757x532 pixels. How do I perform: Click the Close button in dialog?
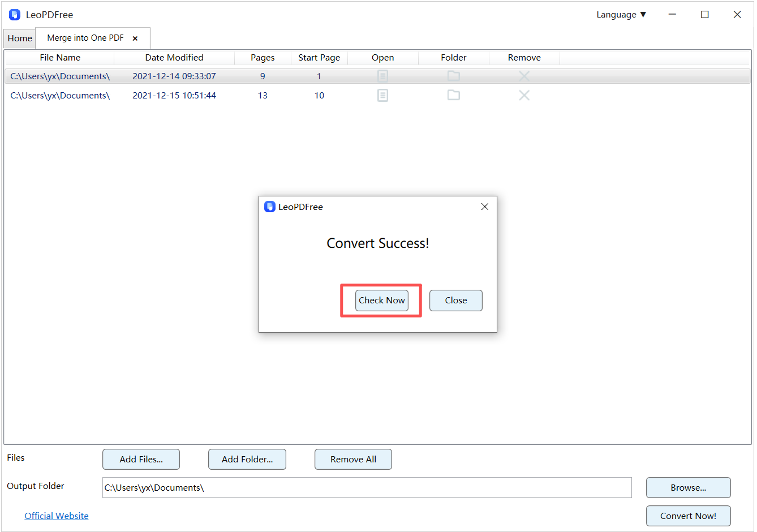click(x=456, y=301)
